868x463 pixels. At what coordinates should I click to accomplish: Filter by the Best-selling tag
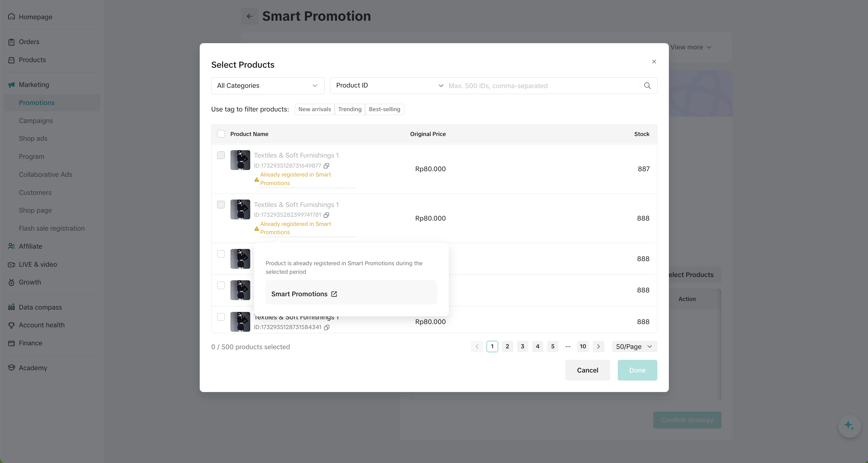(x=384, y=109)
